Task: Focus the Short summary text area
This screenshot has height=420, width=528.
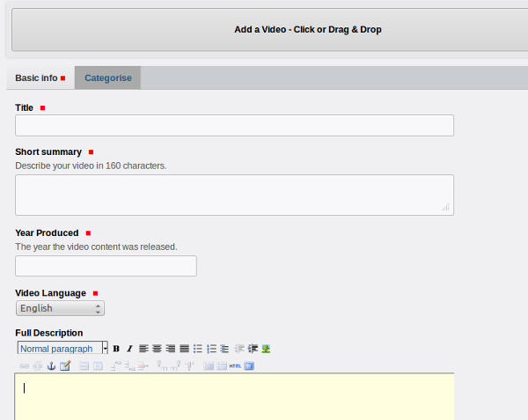Action: point(234,195)
